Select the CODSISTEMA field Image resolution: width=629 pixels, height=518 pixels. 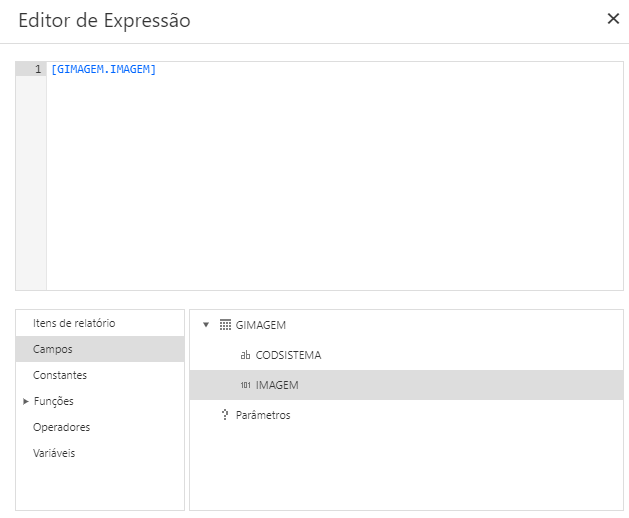[x=288, y=355]
